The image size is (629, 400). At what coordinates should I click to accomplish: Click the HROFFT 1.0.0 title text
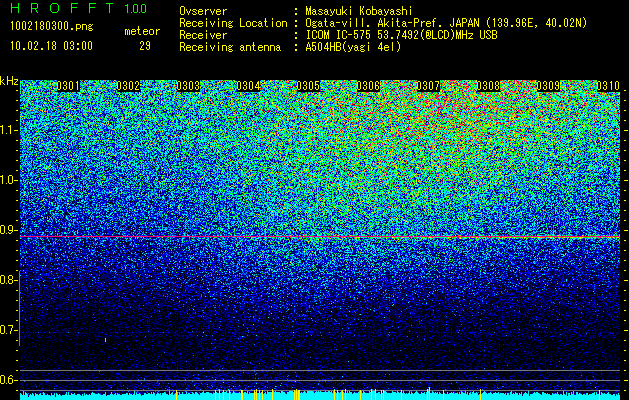coord(79,8)
